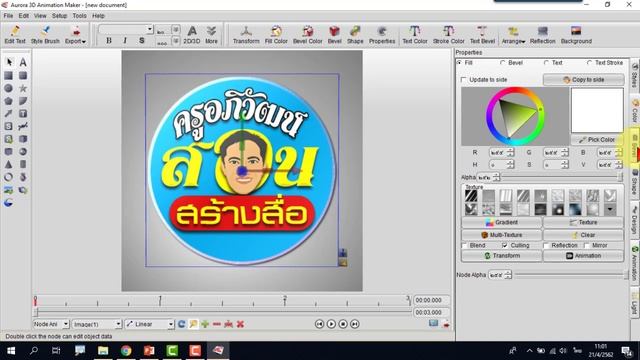Open the Fill Color tool
The width and height of the screenshot is (640, 360).
coord(276,35)
